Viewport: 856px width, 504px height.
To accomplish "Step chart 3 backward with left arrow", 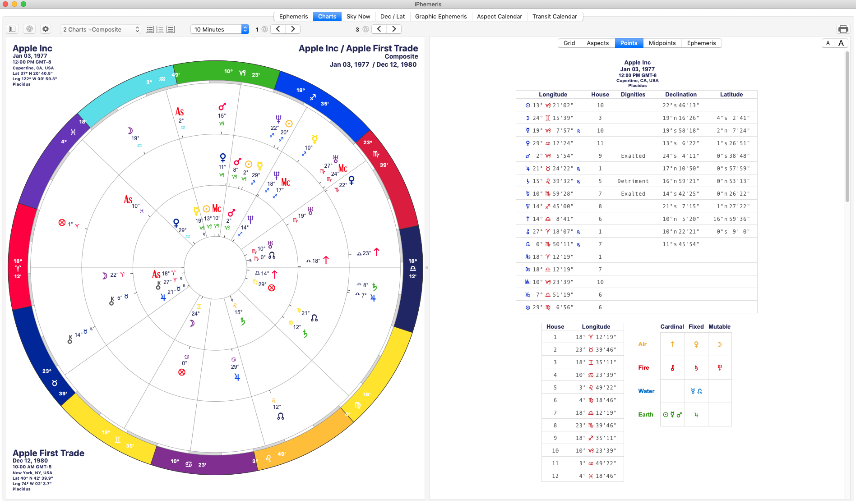I will pos(379,29).
